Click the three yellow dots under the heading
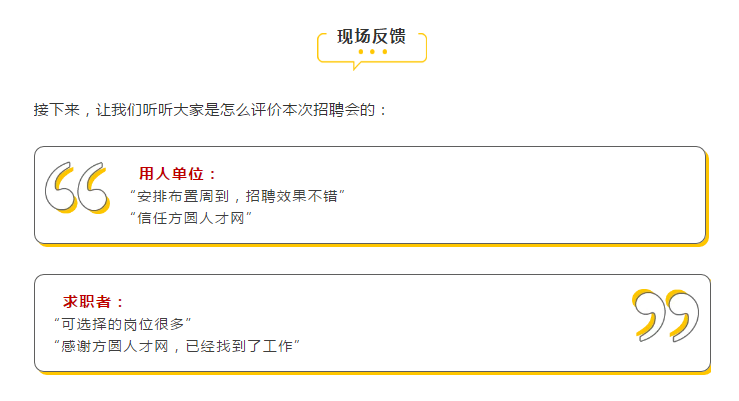Viewport: 739px width, 401px height. tap(372, 52)
